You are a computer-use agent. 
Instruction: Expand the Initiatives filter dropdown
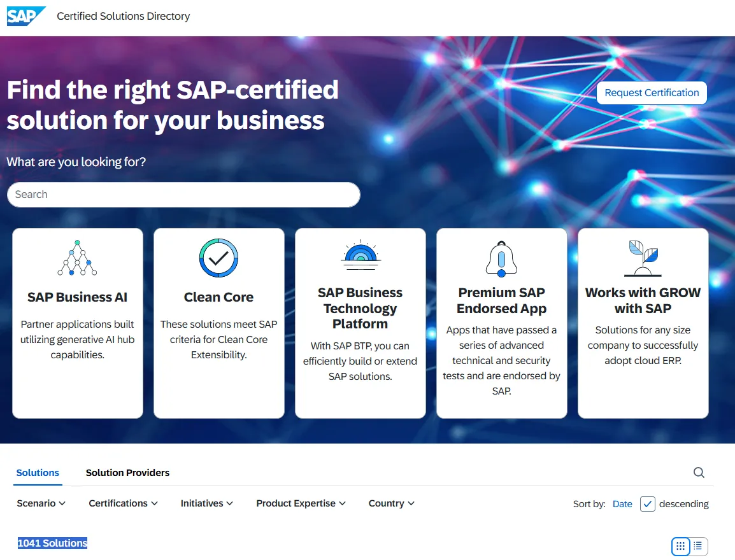[207, 503]
